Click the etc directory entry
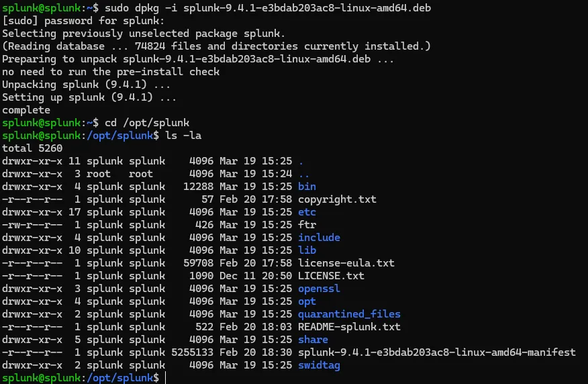 click(x=307, y=212)
